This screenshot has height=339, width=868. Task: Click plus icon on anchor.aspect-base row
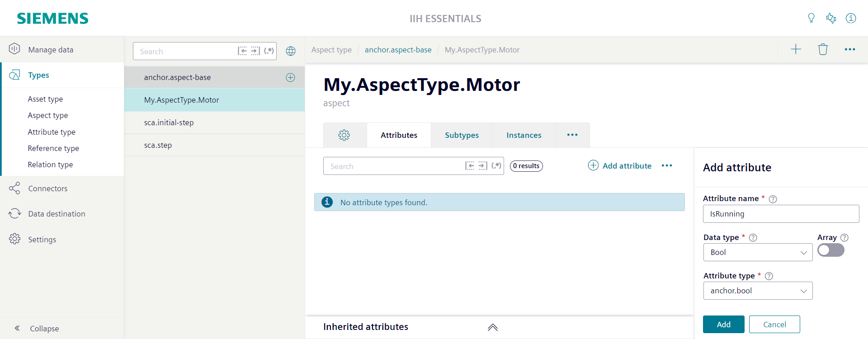click(290, 77)
